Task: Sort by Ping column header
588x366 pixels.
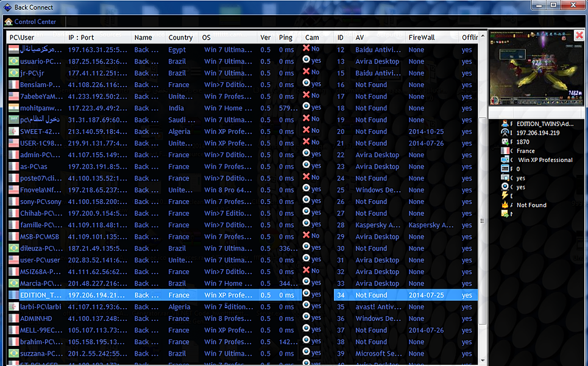Action: pos(288,38)
